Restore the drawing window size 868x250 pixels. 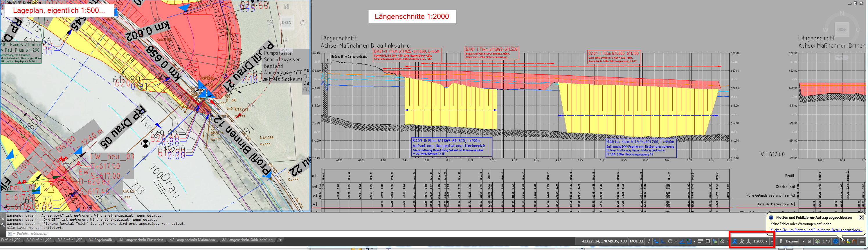[x=855, y=3]
